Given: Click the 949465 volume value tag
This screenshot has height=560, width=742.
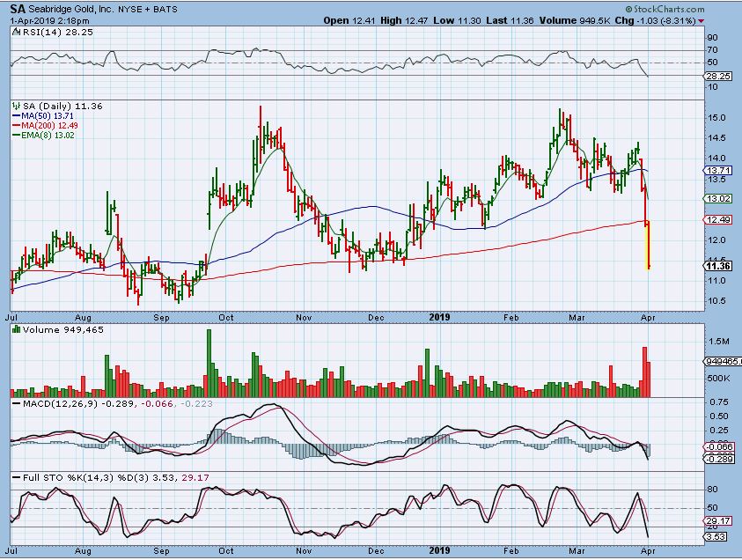Looking at the screenshot, I should click(x=722, y=362).
